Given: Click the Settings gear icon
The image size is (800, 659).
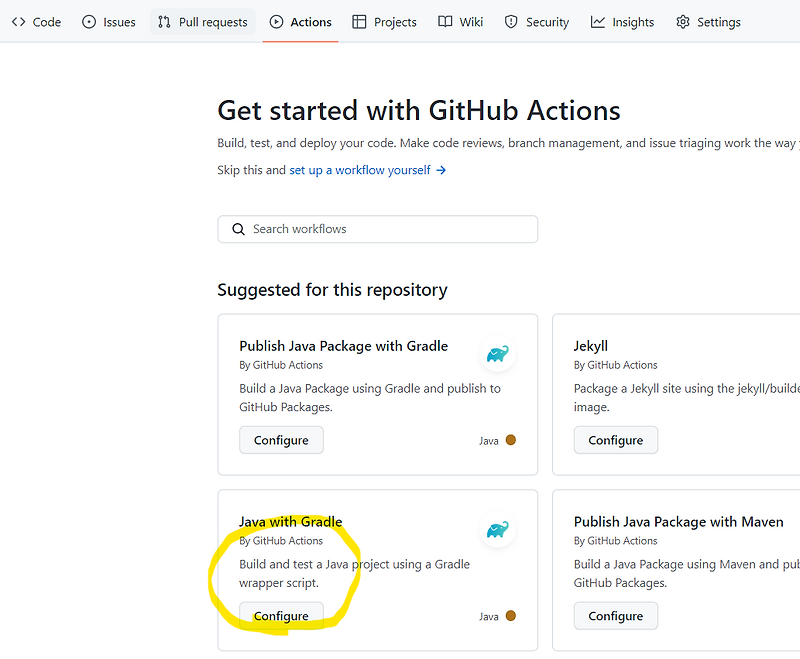Looking at the screenshot, I should click(x=684, y=21).
